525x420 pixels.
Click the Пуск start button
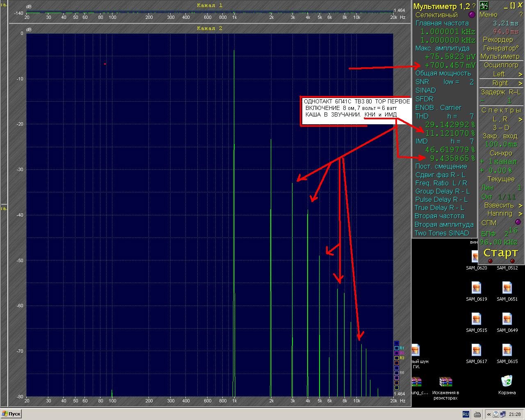(11, 414)
